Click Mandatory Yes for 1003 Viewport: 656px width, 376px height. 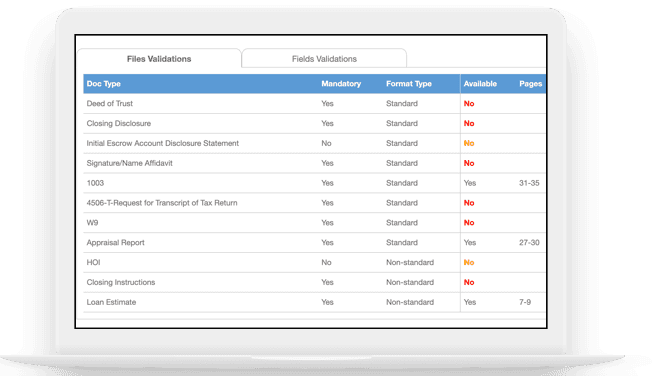coord(327,183)
